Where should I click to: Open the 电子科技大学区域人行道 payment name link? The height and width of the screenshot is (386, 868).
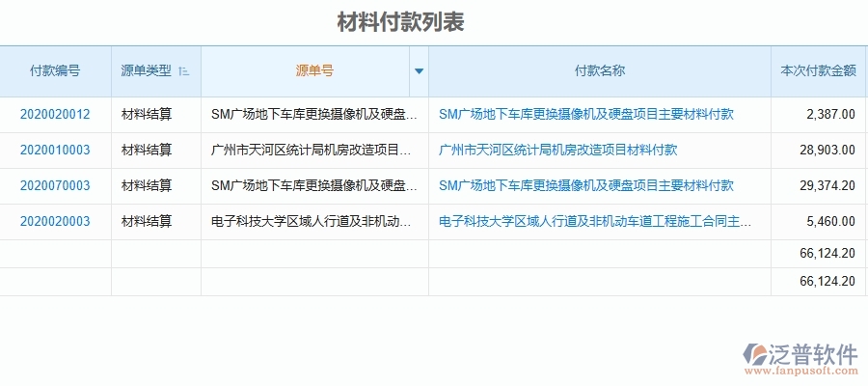point(595,221)
